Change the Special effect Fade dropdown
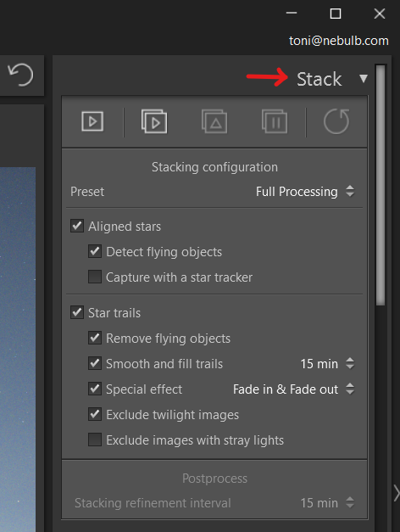Viewport: 400px width, 532px height. click(293, 389)
